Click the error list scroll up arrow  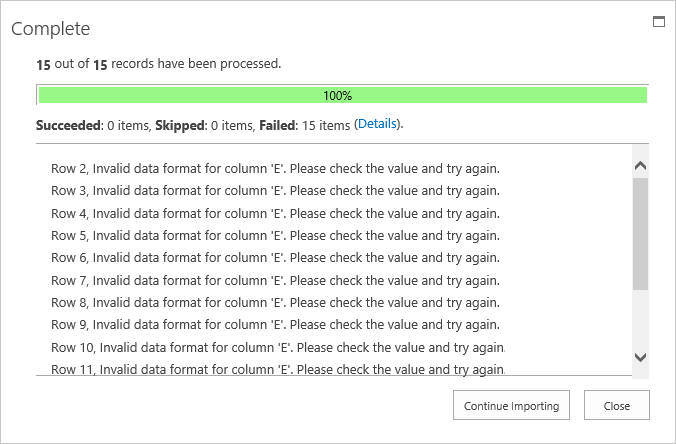(x=641, y=166)
